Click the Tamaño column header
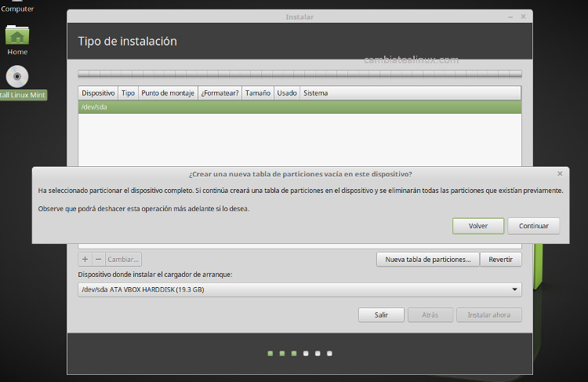The height and width of the screenshot is (382, 588). [258, 93]
